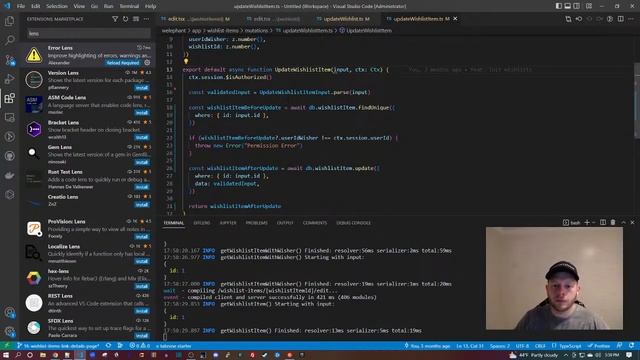Switch to the Problems panel tab
The height and width of the screenshot is (360, 640).
pyautogui.click(x=256, y=223)
